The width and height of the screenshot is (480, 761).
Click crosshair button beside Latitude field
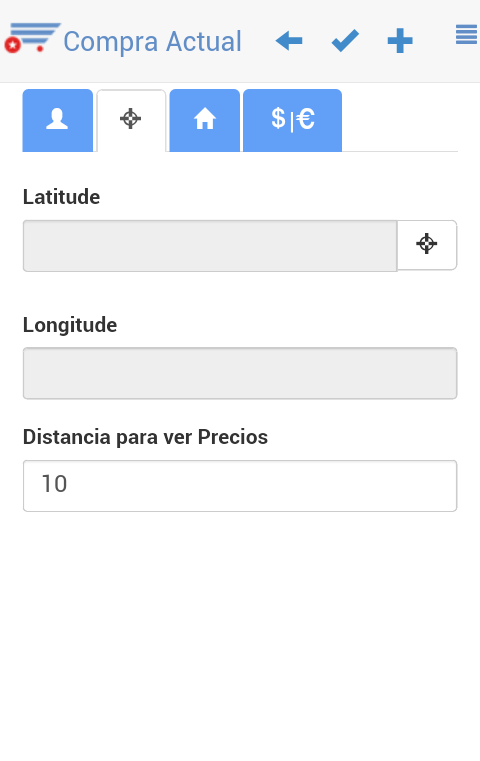[427, 245]
